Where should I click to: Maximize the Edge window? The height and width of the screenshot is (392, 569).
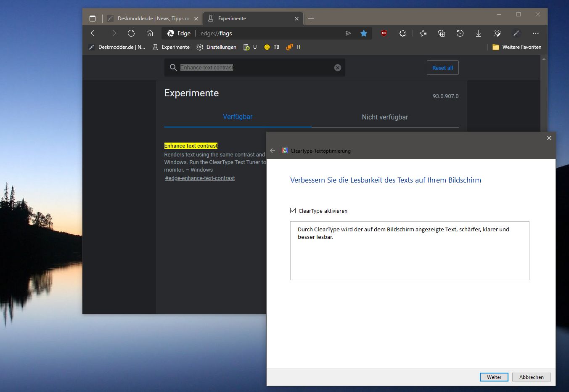pos(519,15)
